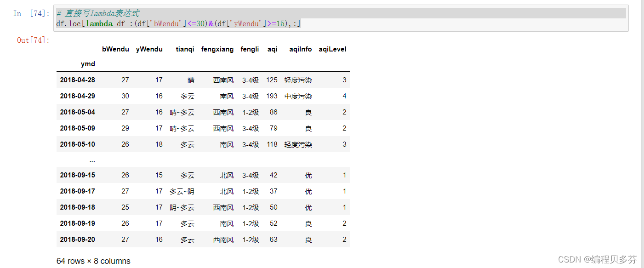Select row index 2018-09-20
Screen dimensions: 644x268
tap(78, 239)
